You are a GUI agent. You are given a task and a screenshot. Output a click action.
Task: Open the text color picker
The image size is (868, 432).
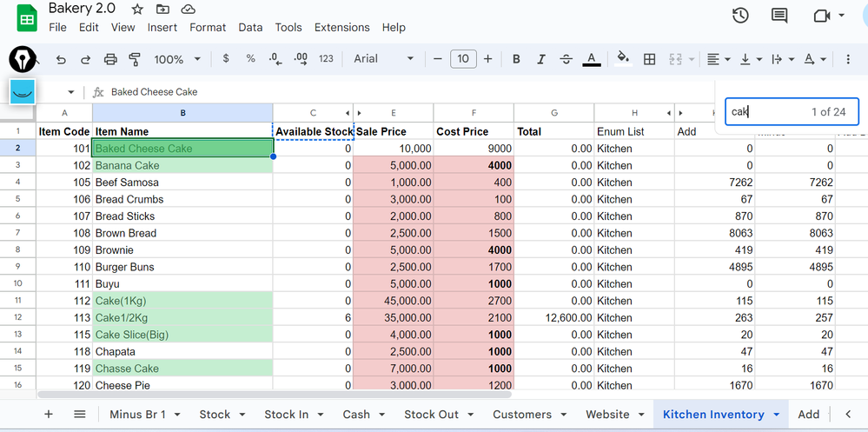tap(591, 59)
